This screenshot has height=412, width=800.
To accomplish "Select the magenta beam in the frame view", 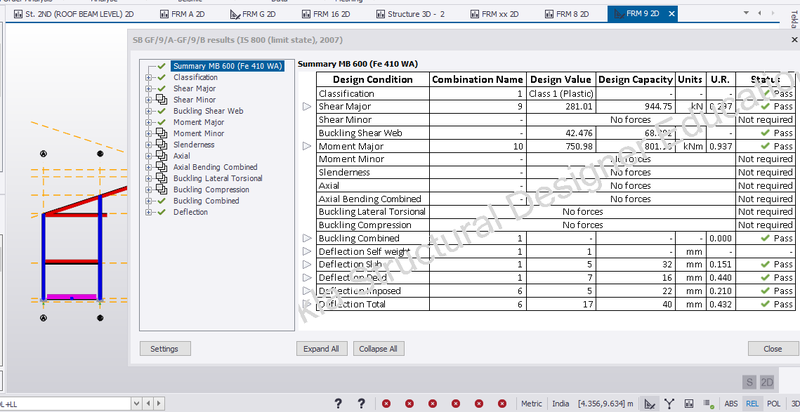I will coord(71,296).
